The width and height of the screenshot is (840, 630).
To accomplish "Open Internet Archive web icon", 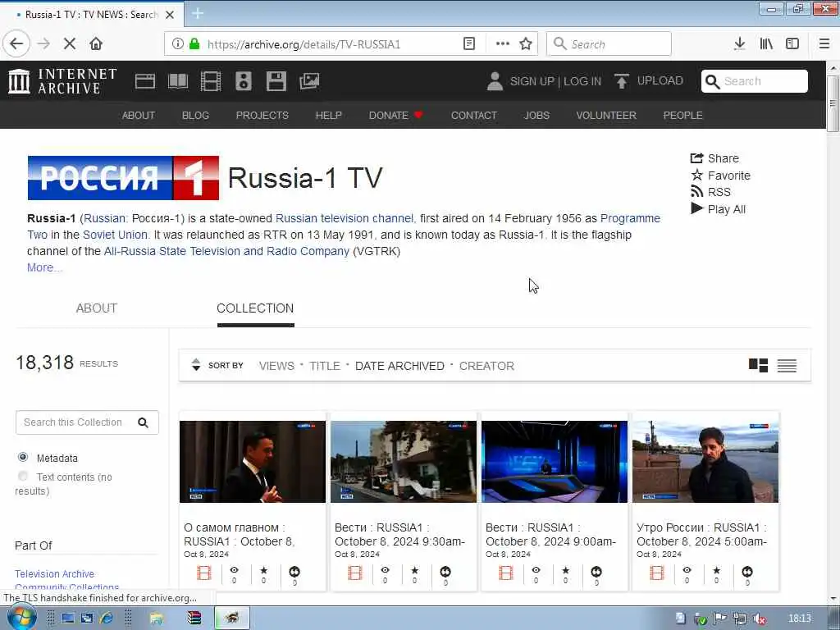I will [144, 81].
